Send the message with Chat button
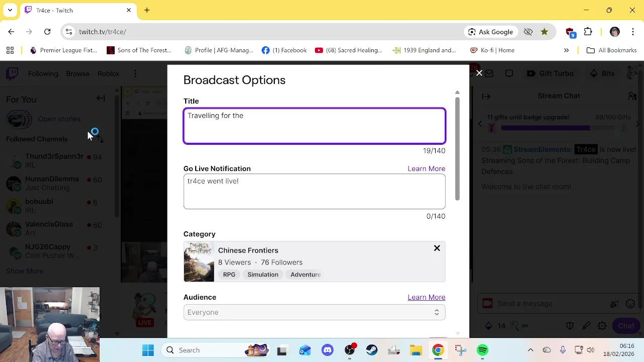This screenshot has height=362, width=644. (x=626, y=326)
